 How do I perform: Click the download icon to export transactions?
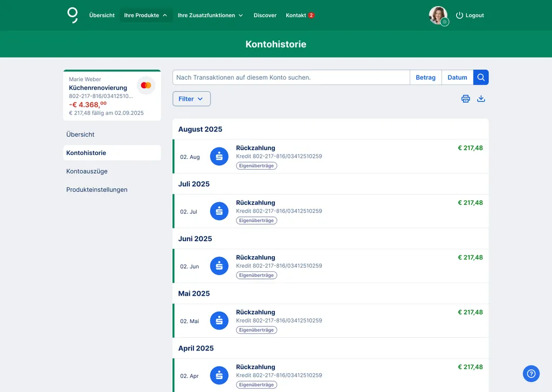pos(481,99)
